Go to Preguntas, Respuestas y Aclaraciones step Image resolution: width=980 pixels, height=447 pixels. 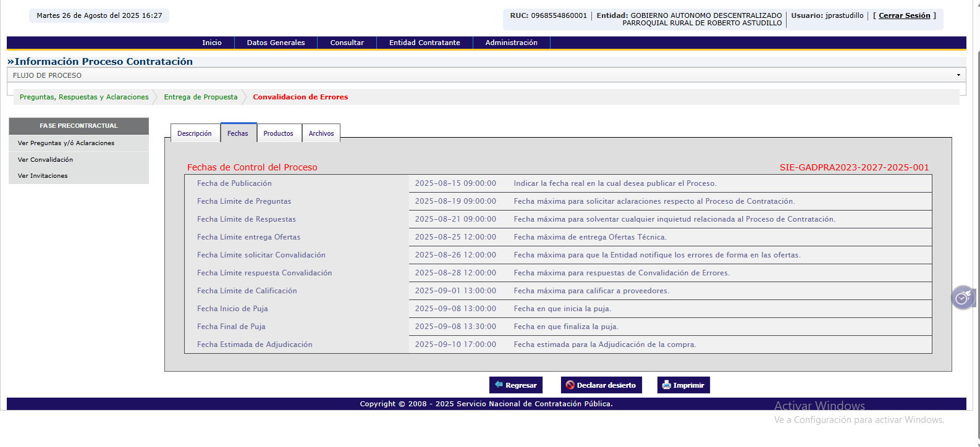84,97
